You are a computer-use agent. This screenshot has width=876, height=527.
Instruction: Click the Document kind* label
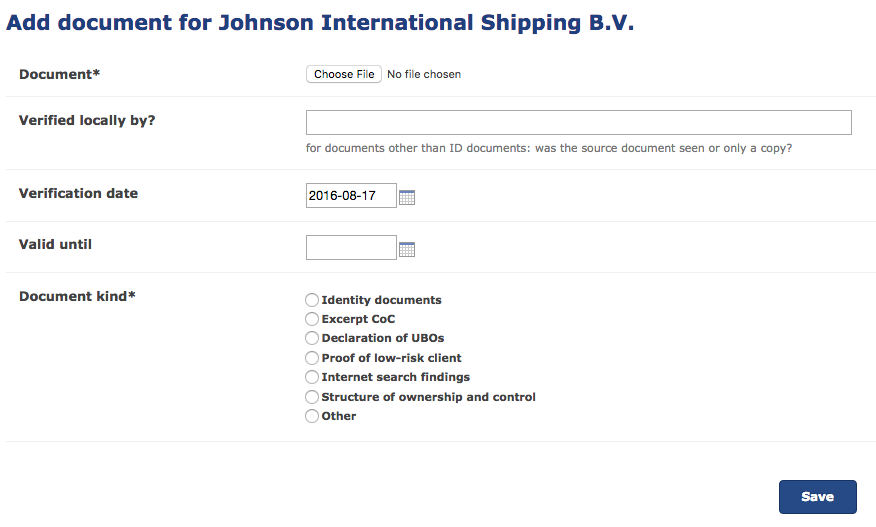[77, 296]
